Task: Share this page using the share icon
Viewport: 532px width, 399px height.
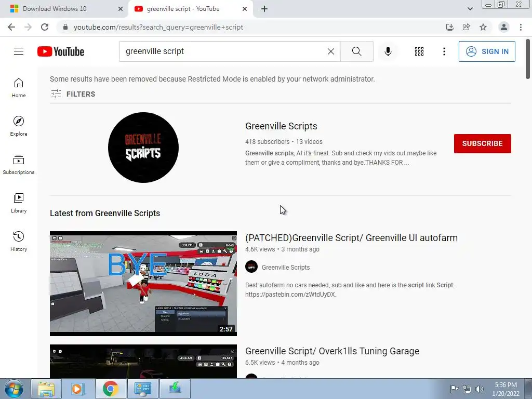Action: pyautogui.click(x=467, y=27)
